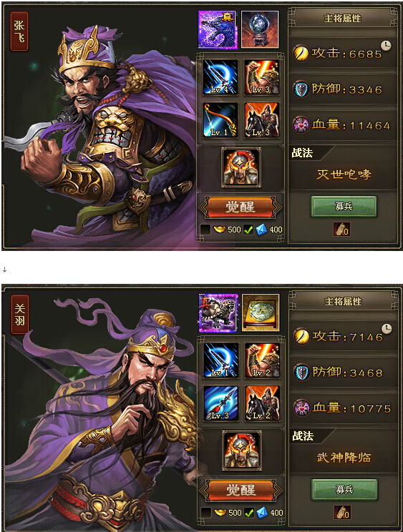This screenshot has width=403, height=532.
Task: Click Zhang Fei's Lv.3 armored fist skill
Action: (x=262, y=77)
